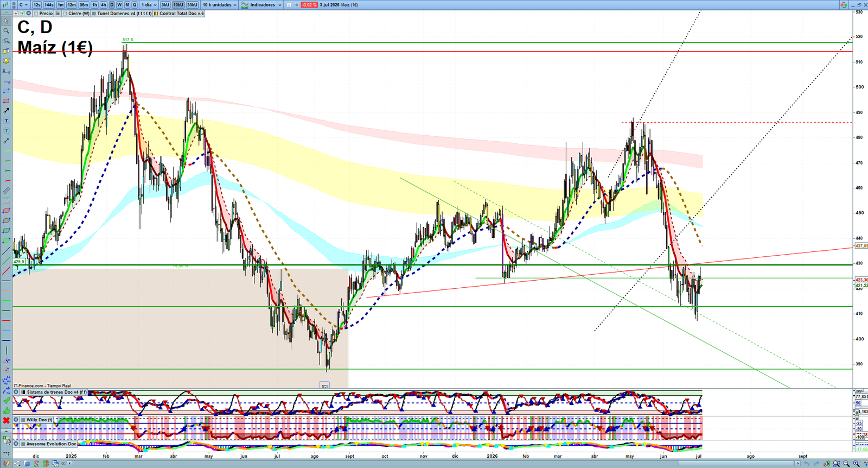Toggle the Cierre (W) checkbox
868x468 pixels.
65,14
